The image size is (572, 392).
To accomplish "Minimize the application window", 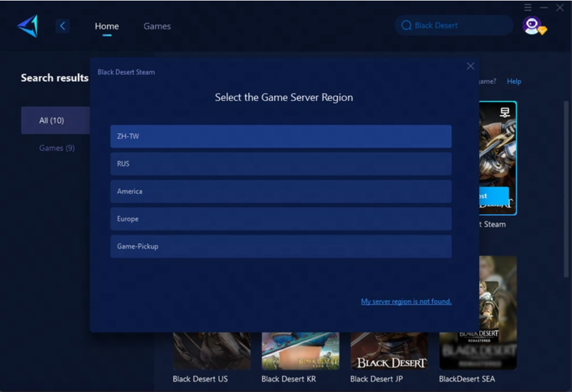I will pos(544,7).
